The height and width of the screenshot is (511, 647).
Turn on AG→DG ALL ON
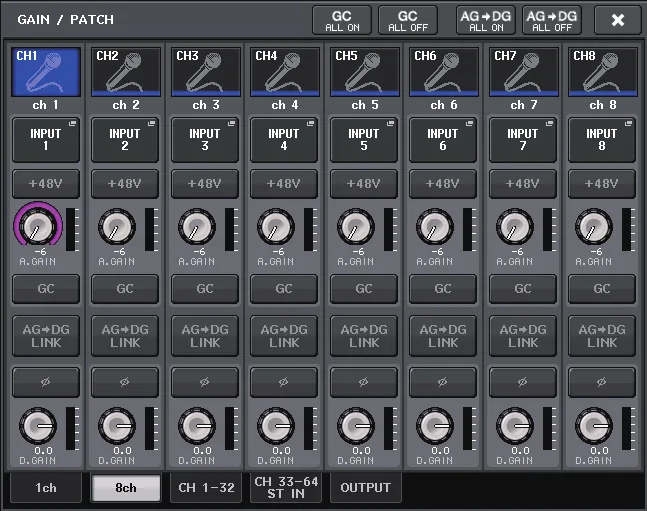click(x=486, y=20)
